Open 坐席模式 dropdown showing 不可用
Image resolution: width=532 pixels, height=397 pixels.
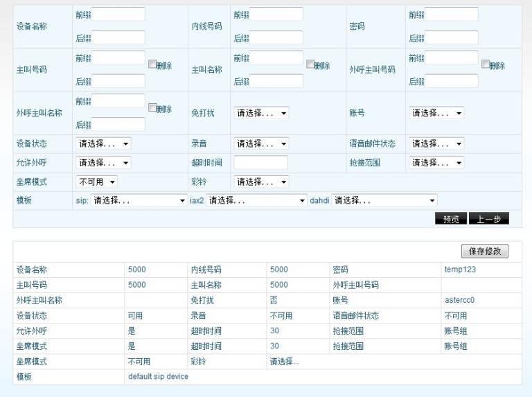point(97,182)
